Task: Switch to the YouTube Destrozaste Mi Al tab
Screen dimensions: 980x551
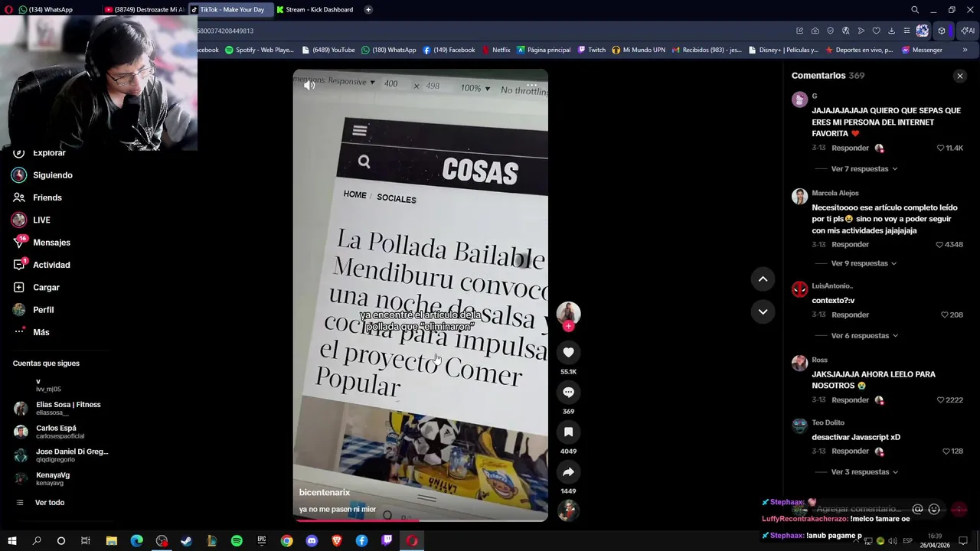Action: tap(144, 9)
